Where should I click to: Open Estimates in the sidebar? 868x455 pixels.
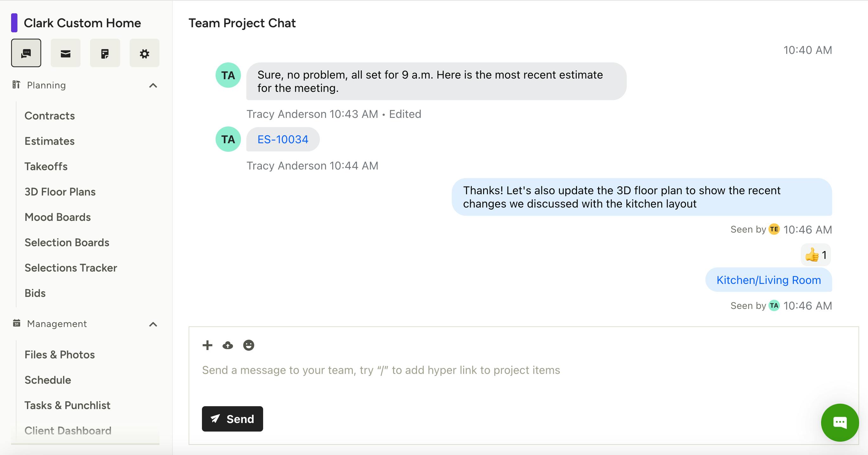pos(49,141)
